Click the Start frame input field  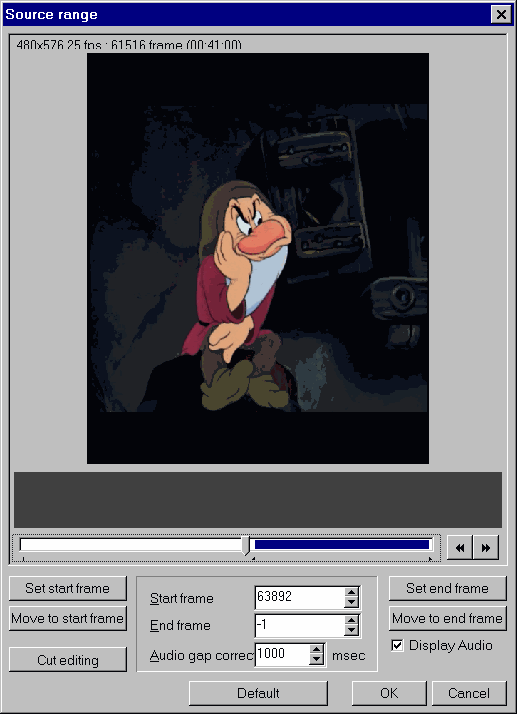click(x=299, y=597)
